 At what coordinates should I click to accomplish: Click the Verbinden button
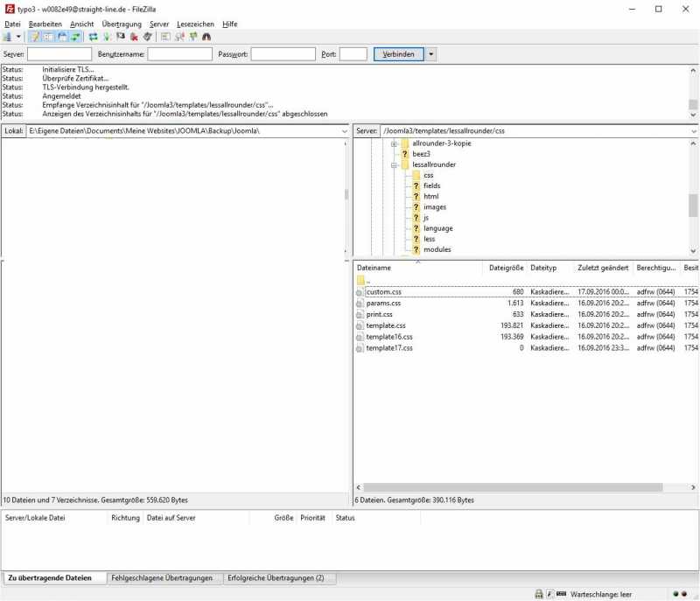pos(399,54)
